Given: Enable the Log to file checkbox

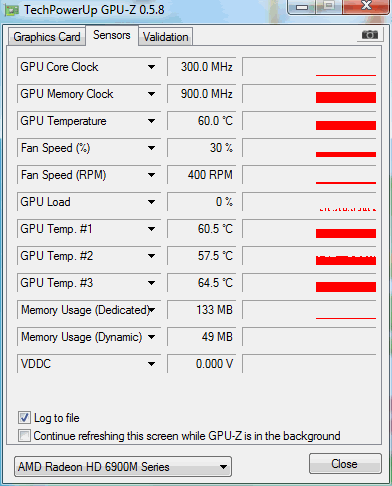Looking at the screenshot, I should pos(24,418).
